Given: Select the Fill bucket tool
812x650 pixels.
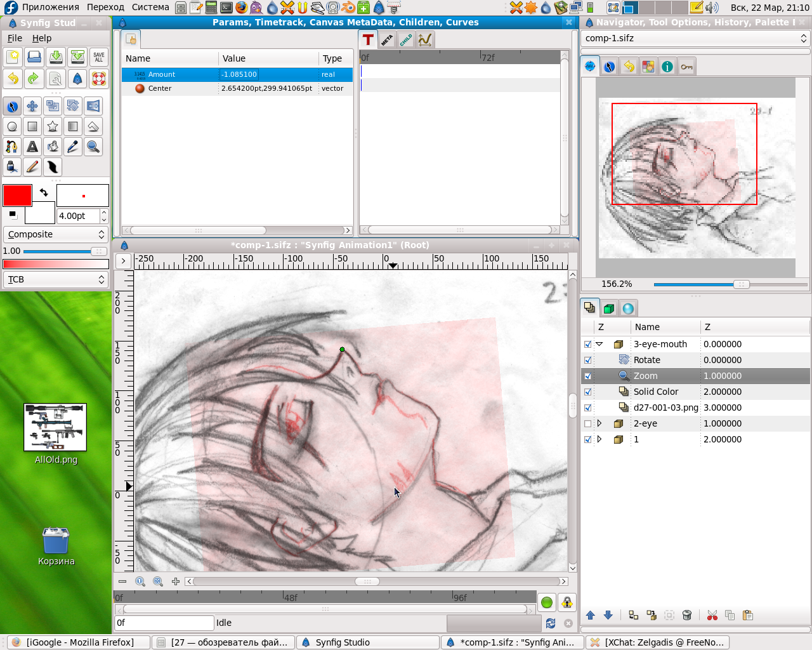Looking at the screenshot, I should pyautogui.click(x=53, y=147).
